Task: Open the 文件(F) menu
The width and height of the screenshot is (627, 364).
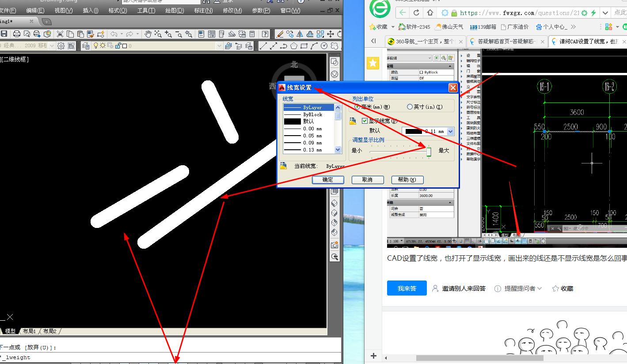Action: pyautogui.click(x=7, y=11)
